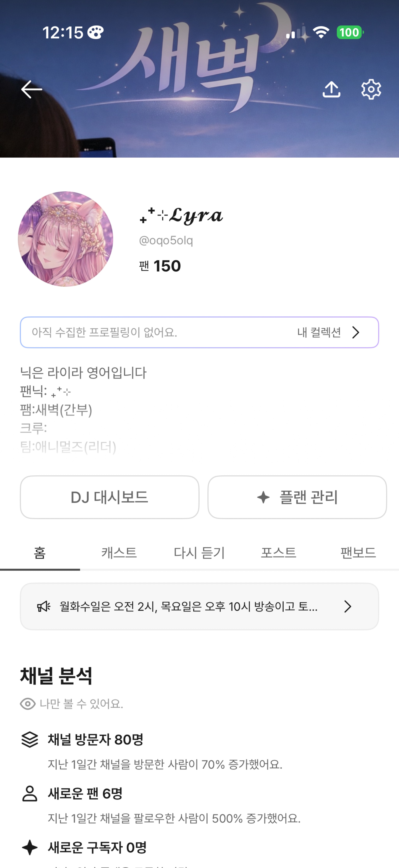
Task: Switch to the 캐스트 tab
Action: [x=119, y=553]
